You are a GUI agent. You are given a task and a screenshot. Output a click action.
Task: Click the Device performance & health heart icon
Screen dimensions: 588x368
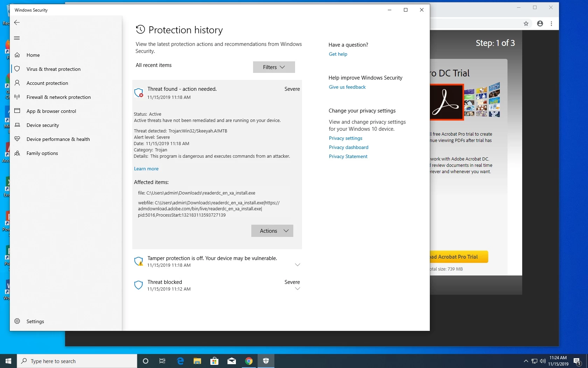(17, 139)
